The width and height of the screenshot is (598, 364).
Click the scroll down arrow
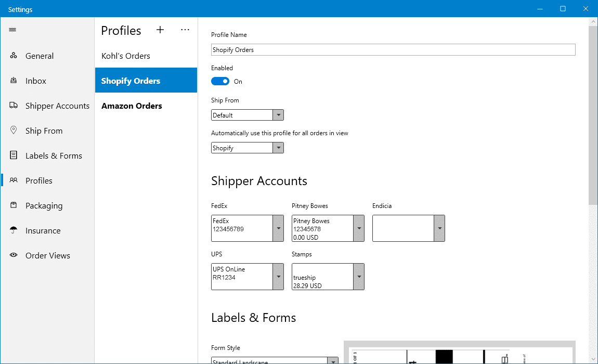(x=593, y=359)
